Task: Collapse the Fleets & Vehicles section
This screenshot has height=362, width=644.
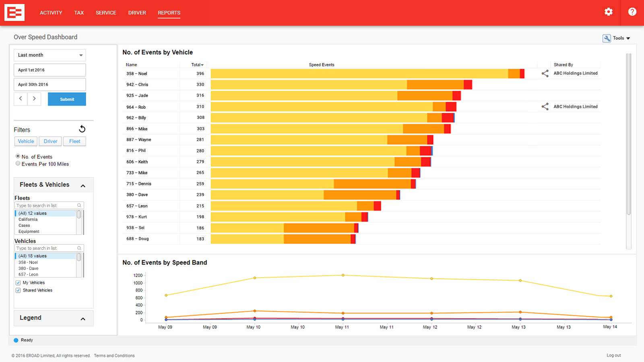Action: 83,186
